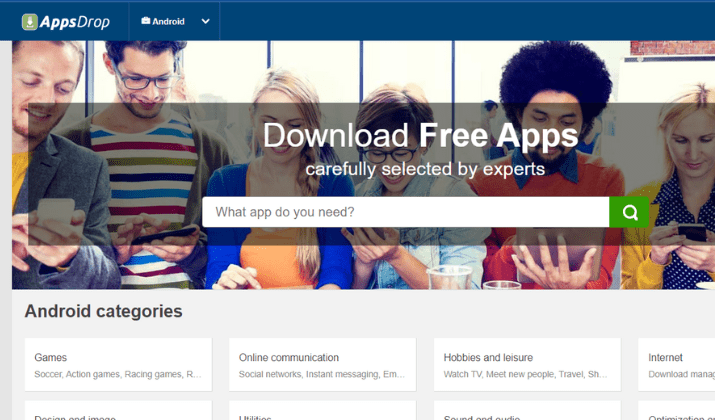Click the 'Download Free Apps' banner headline
Screen dimensions: 715x420
click(x=420, y=135)
